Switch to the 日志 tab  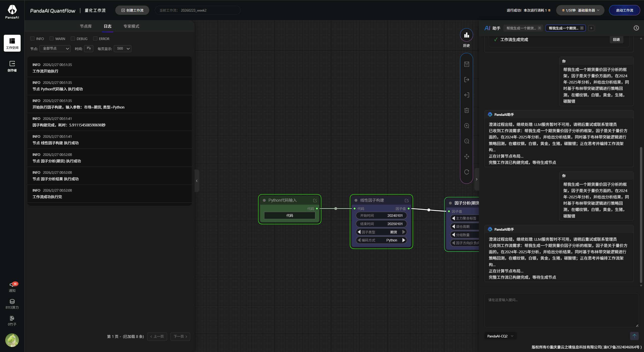pos(107,26)
